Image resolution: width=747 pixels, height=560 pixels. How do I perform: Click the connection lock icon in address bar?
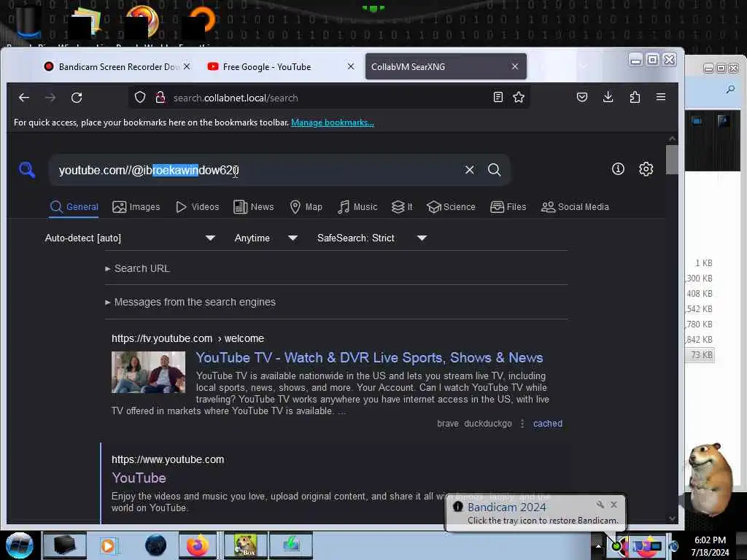pyautogui.click(x=160, y=98)
